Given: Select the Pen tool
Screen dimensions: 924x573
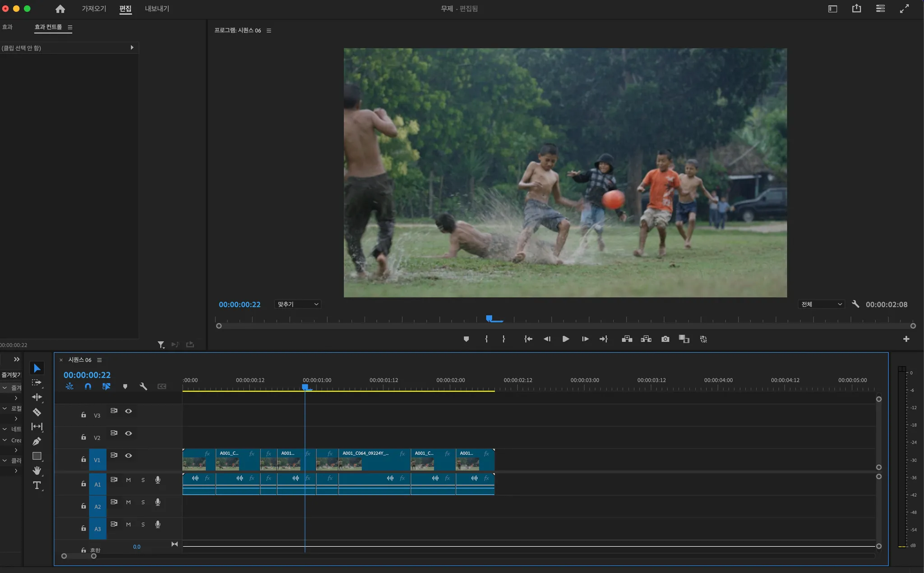Looking at the screenshot, I should (x=37, y=441).
